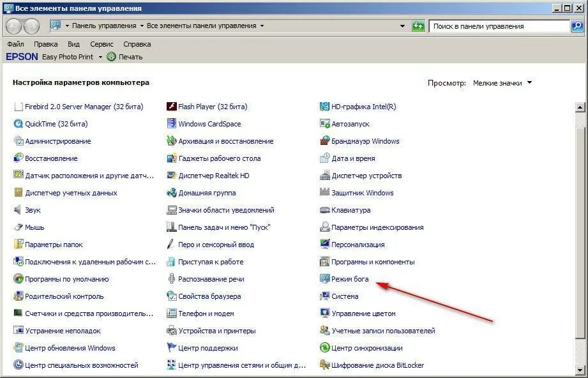Image resolution: width=588 pixels, height=378 pixels.
Task: Expand the Просмотр Мелкие значки dropdown
Action: pyautogui.click(x=529, y=82)
